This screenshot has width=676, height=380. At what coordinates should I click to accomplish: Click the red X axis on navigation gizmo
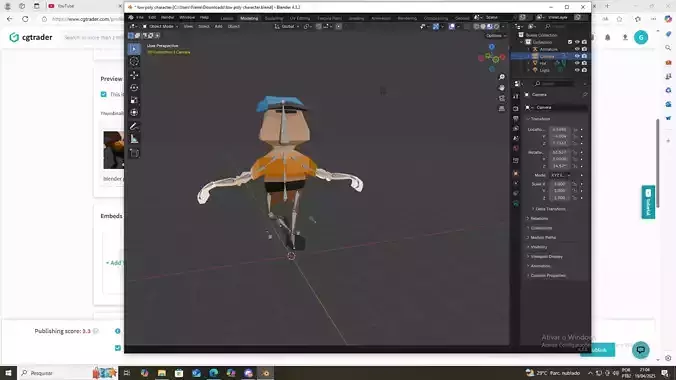502,57
